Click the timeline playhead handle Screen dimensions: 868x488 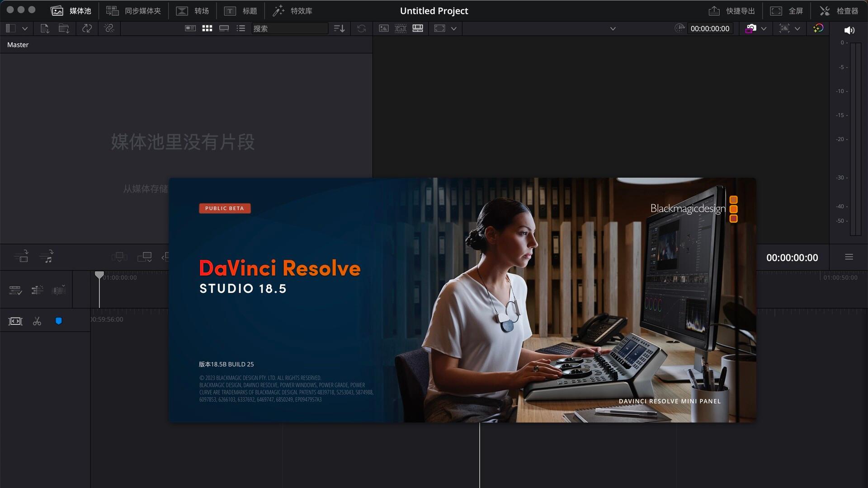coord(99,275)
